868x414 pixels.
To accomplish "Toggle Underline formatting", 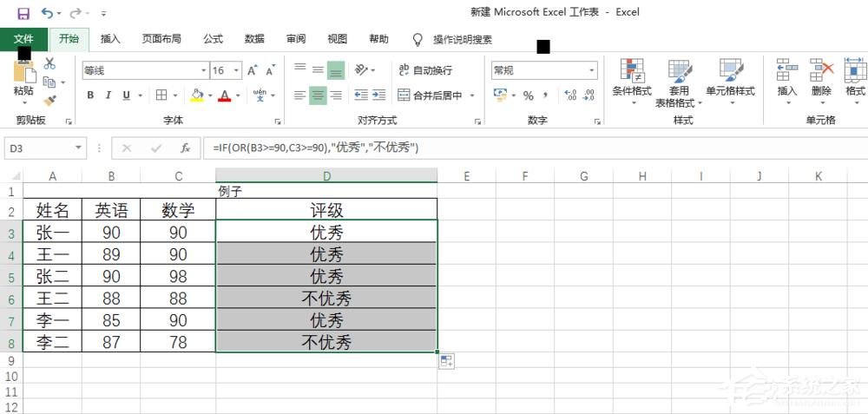I will click(x=126, y=95).
